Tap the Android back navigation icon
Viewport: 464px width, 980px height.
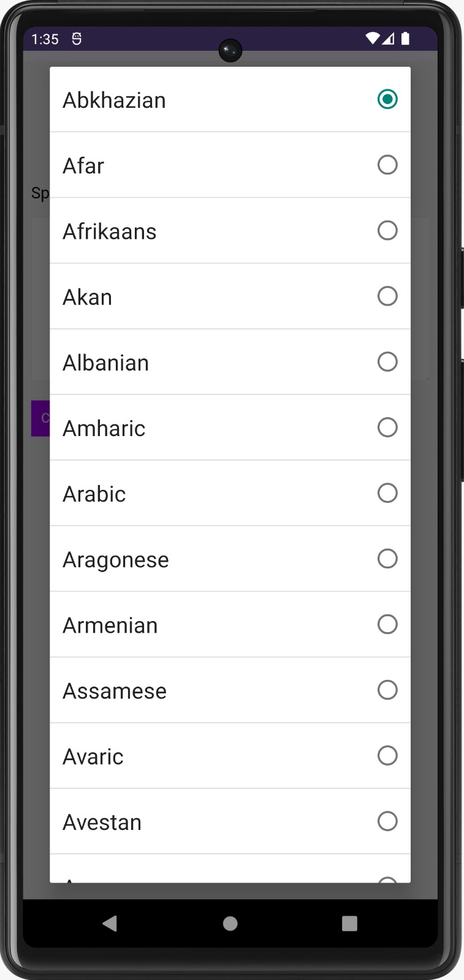pos(110,923)
